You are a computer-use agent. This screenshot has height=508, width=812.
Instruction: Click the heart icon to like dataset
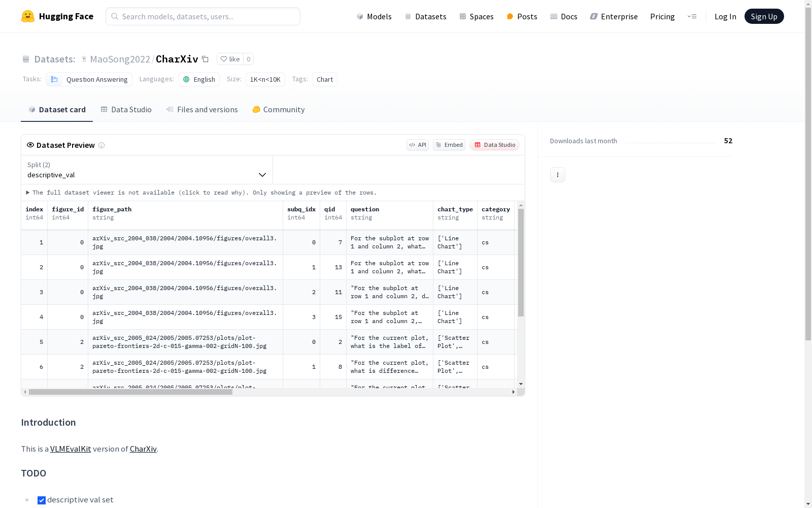224,59
